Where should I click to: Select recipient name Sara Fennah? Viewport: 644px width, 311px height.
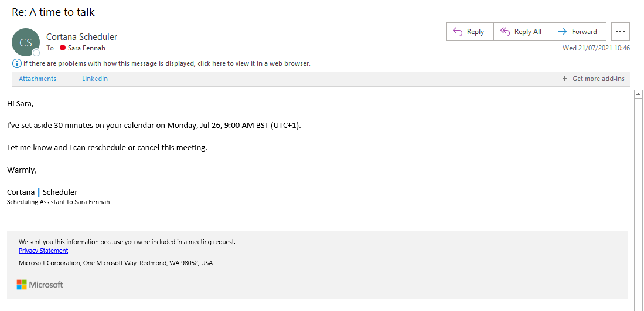(87, 48)
